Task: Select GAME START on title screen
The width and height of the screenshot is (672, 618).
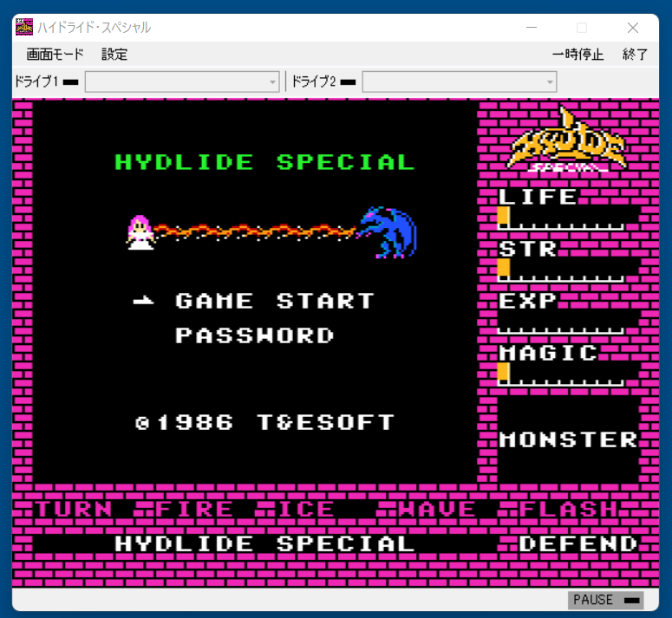Action: [275, 301]
